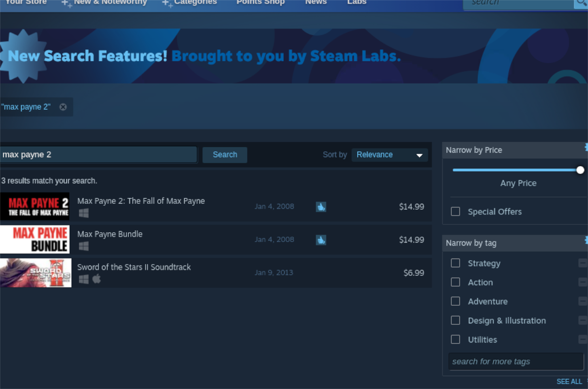588x389 pixels.
Task: Click the Windows icon under Max Payne 2
Action: 84,213
